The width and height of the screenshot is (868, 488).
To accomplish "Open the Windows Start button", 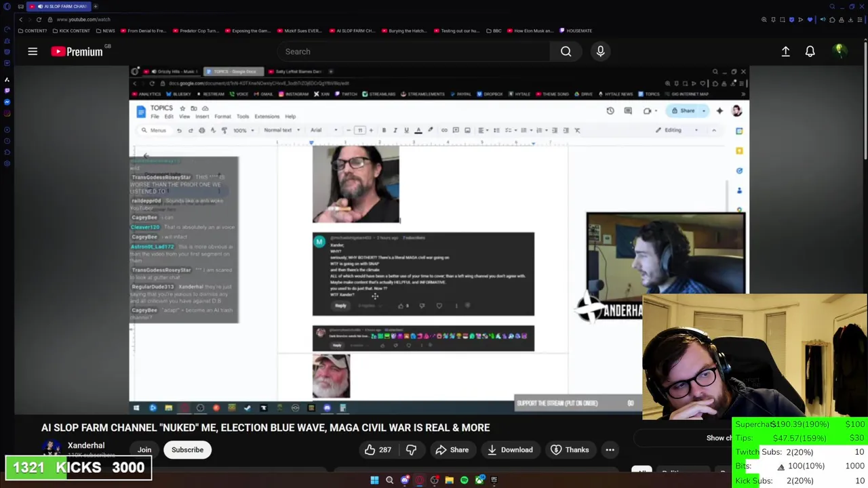I will coord(374,480).
